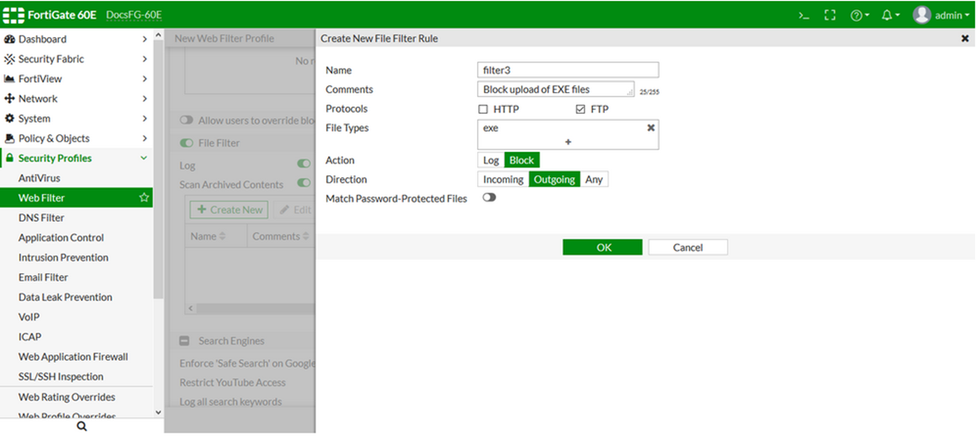Click the sidebar search magnifier icon
This screenshot has height=436, width=980.
pyautogui.click(x=81, y=427)
